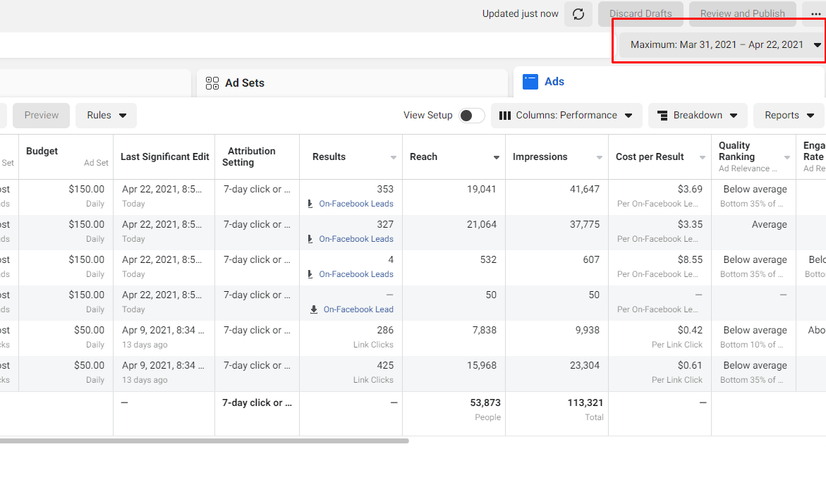Click the columns icon in Columns: Performance
Screen dimensions: 826x504
coord(505,116)
